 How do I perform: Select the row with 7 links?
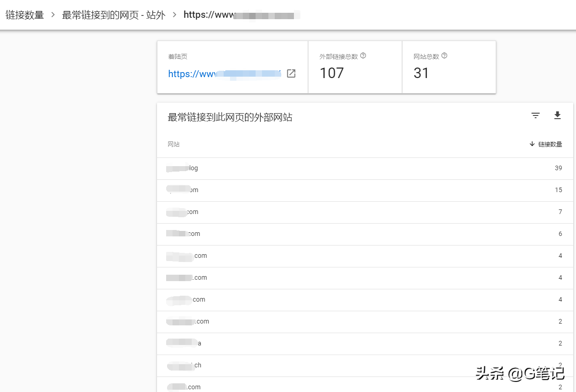tap(365, 212)
